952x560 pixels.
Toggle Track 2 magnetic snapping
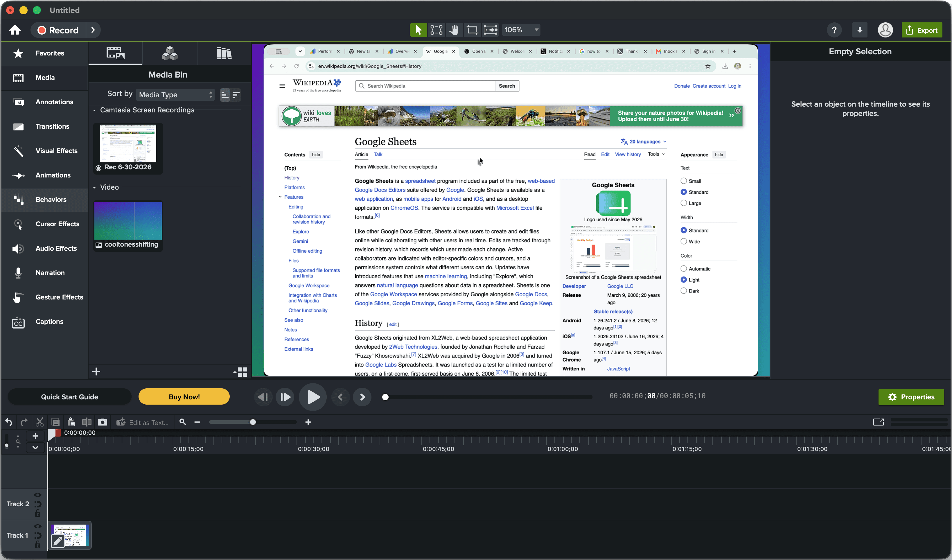coord(38,504)
